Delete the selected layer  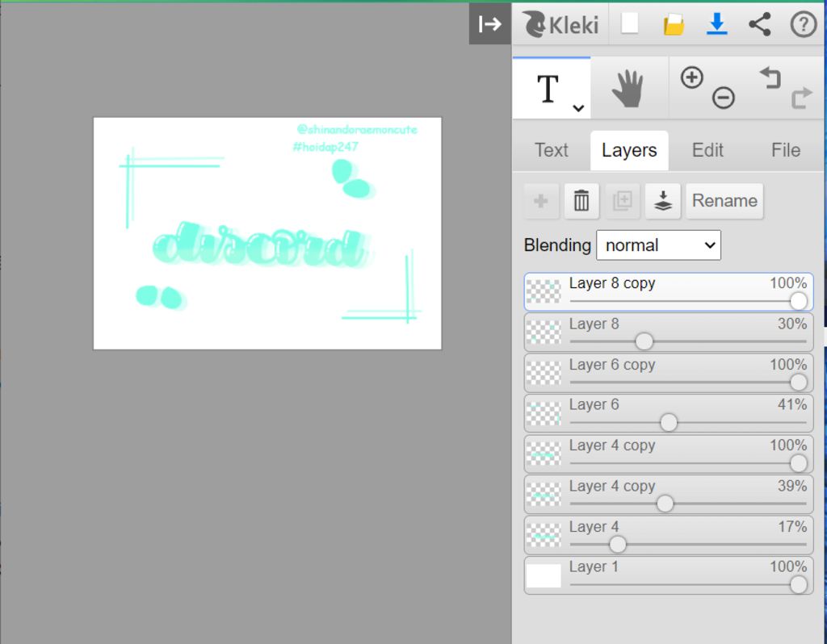point(581,201)
